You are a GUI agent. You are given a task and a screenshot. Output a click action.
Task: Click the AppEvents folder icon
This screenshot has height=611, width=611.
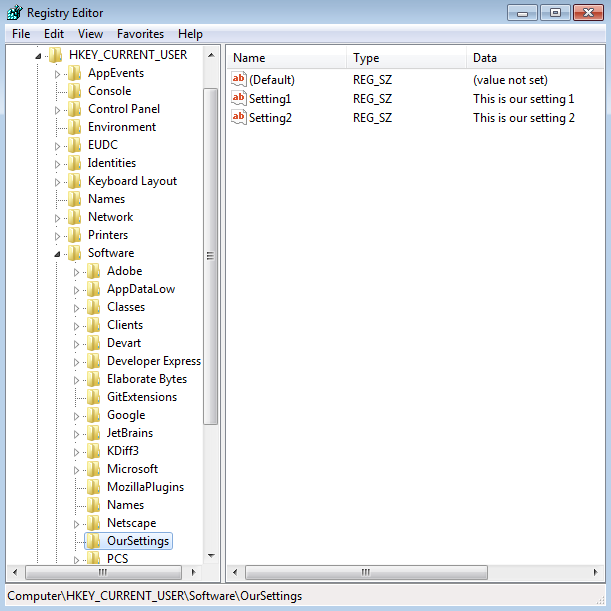point(75,73)
